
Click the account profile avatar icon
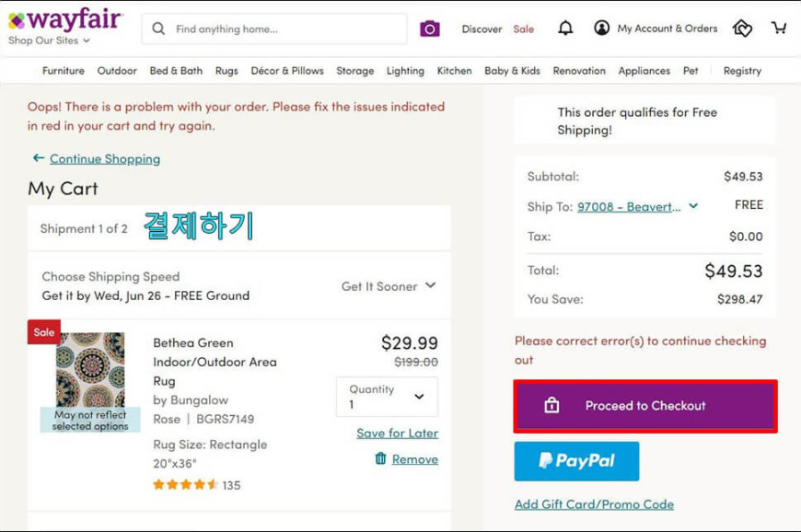(x=602, y=29)
